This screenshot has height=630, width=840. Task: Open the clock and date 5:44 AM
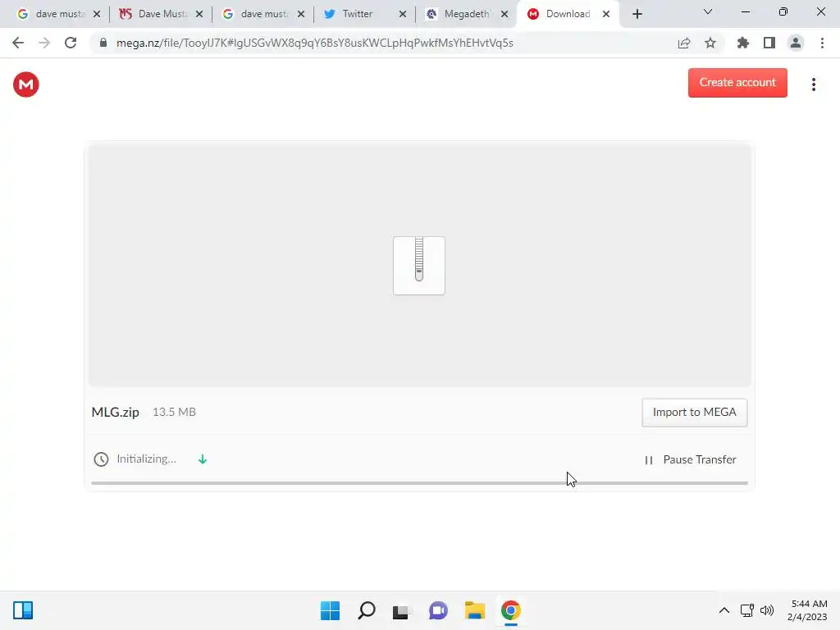809,610
